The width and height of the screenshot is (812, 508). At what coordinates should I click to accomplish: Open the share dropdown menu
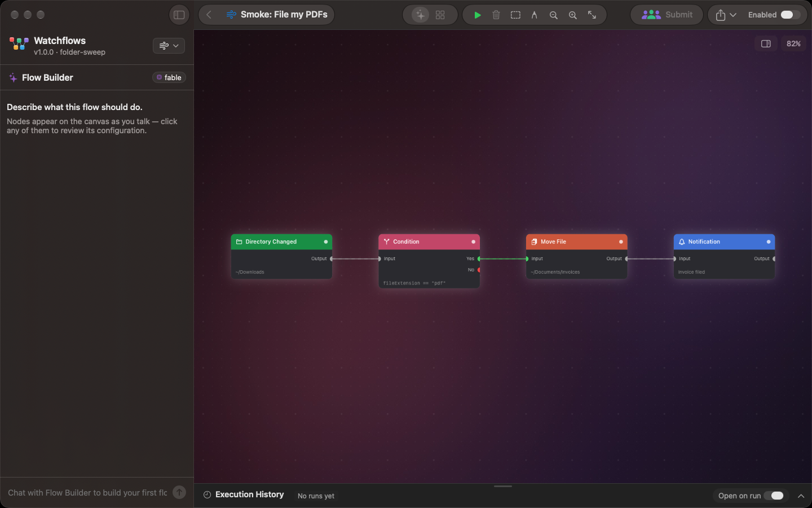click(726, 15)
